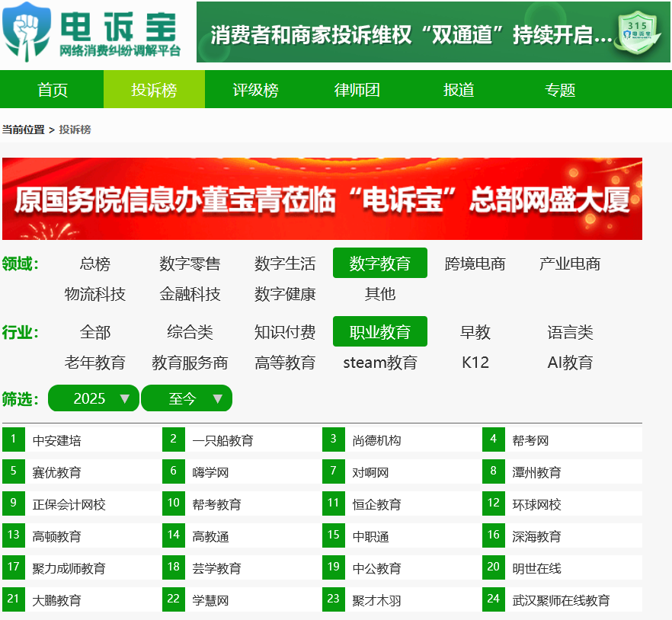The height and width of the screenshot is (620, 672).
Task: Switch to the 评级榜 tab
Action: click(x=254, y=89)
